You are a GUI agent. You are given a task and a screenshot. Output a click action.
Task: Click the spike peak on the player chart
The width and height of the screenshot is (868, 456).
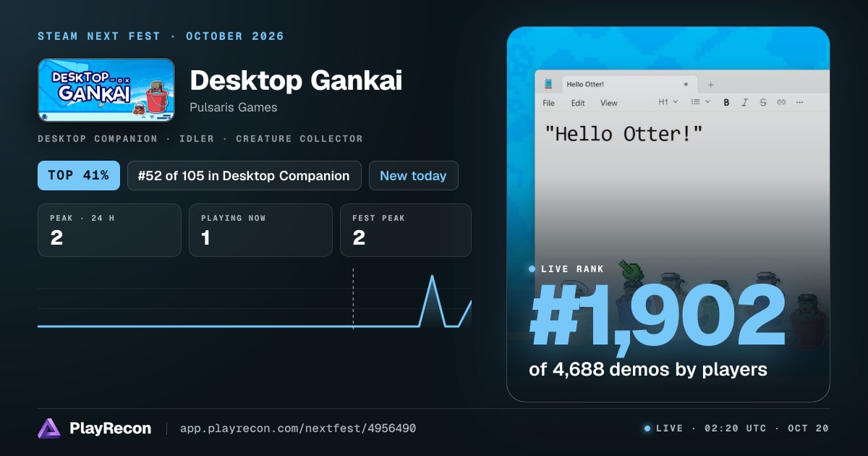[x=433, y=277]
